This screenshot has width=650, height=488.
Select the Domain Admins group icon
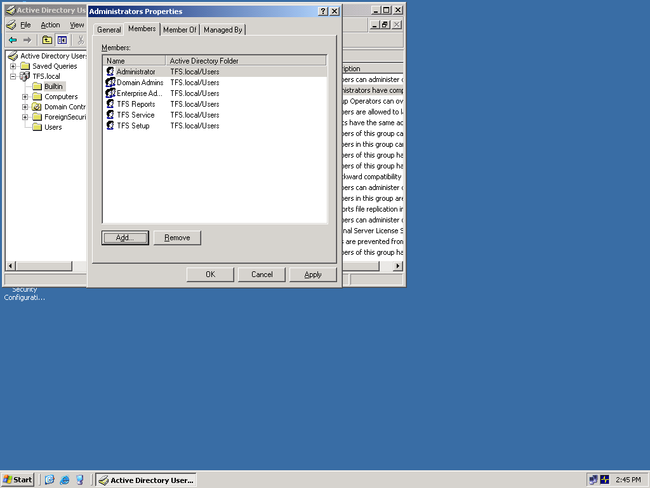coord(110,82)
